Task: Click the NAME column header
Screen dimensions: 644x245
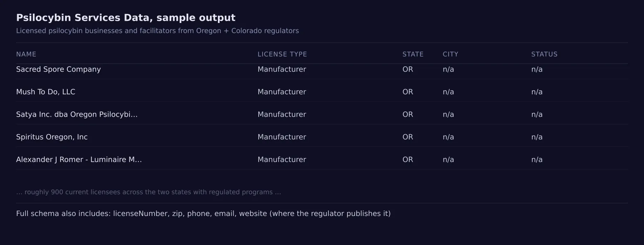Action: click(x=26, y=54)
